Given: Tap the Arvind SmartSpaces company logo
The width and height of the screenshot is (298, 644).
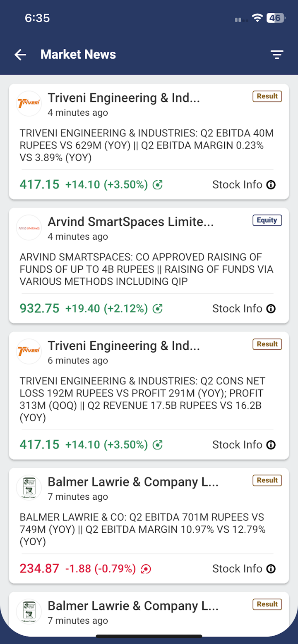Looking at the screenshot, I should 29,227.
